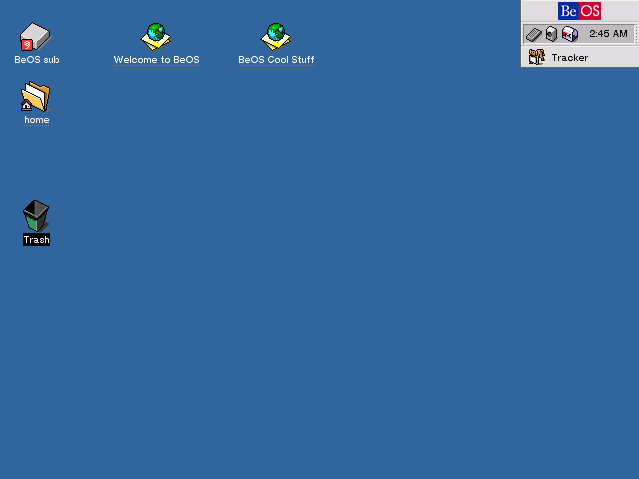The width and height of the screenshot is (639, 479).
Task: Click the keyboard tray icon in Deskbar
Action: pos(533,34)
